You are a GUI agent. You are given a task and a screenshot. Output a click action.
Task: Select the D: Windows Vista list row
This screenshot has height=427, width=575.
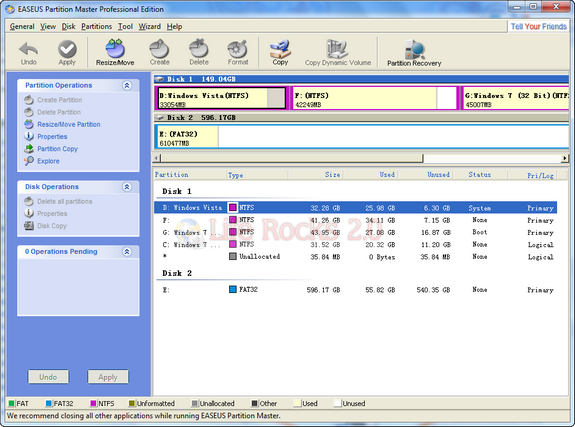coord(355,208)
